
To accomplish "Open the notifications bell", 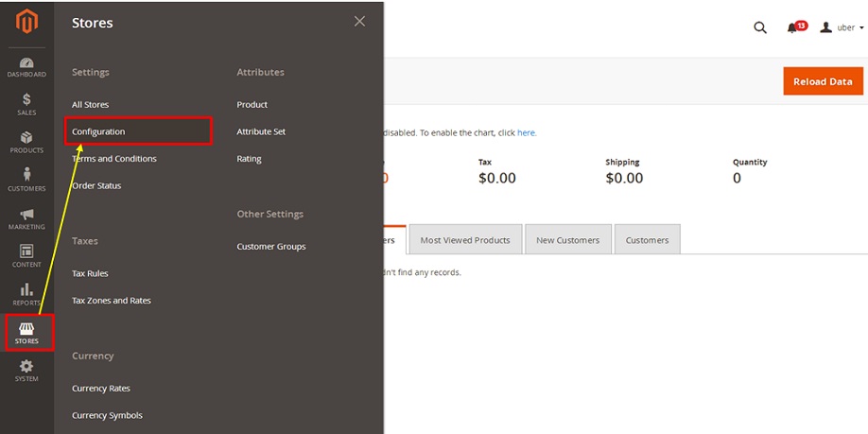I will (796, 27).
